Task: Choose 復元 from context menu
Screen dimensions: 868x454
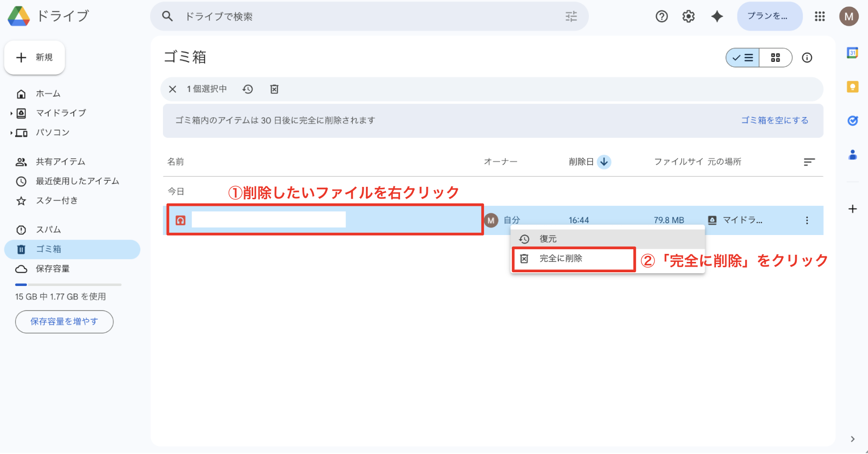Action: click(x=608, y=239)
